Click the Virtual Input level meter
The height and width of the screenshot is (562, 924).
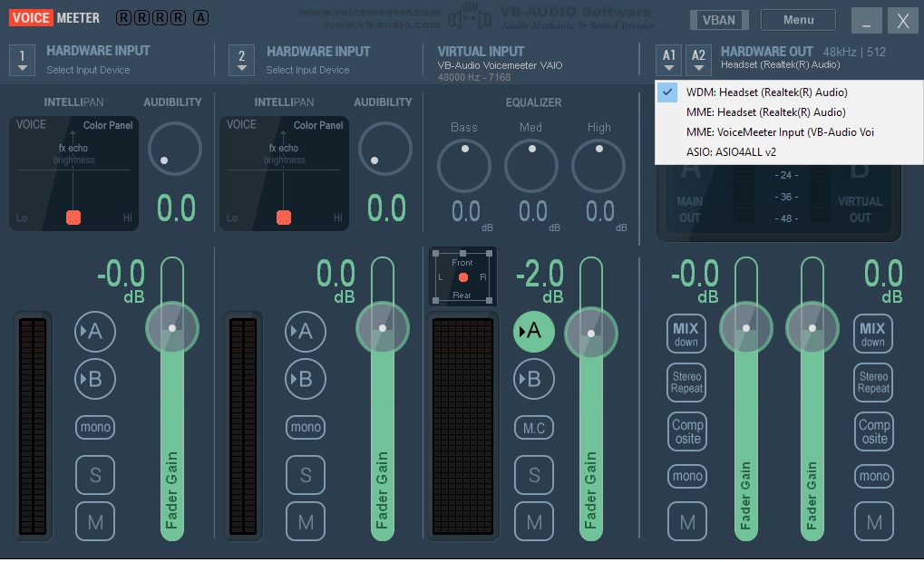pos(463,427)
